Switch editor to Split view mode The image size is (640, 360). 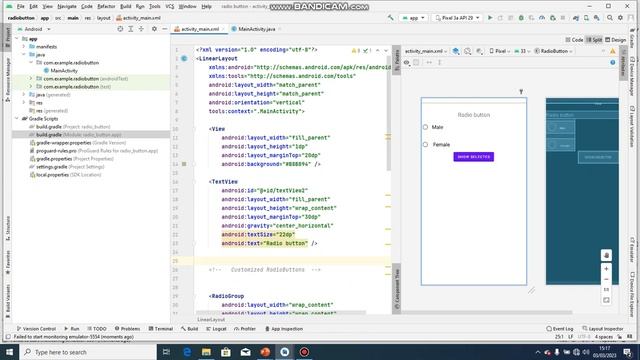pyautogui.click(x=594, y=40)
